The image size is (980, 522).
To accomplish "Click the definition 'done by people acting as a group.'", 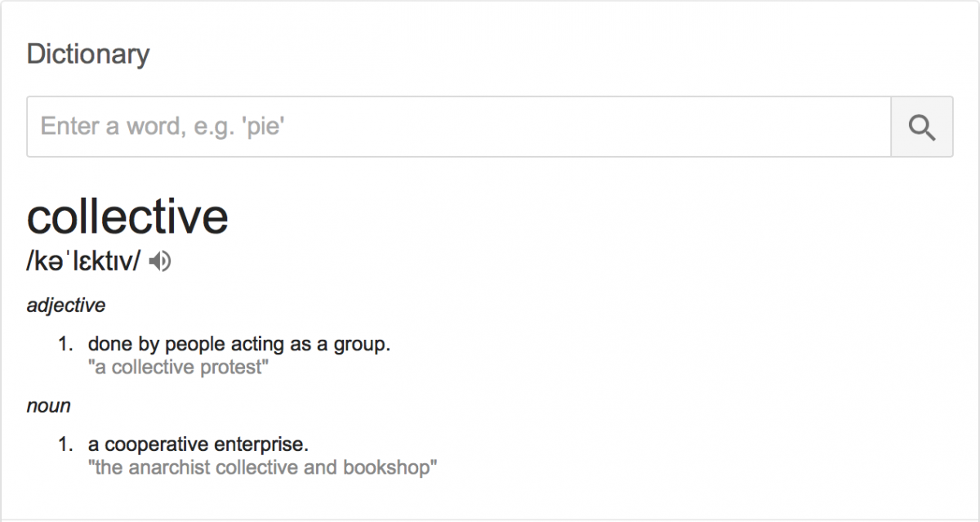I will pyautogui.click(x=239, y=344).
